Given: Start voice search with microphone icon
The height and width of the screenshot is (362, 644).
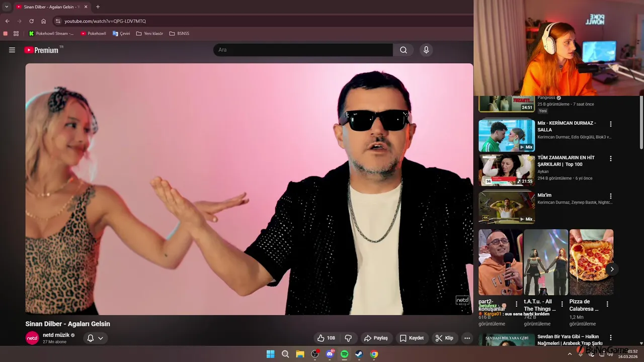Looking at the screenshot, I should (426, 50).
